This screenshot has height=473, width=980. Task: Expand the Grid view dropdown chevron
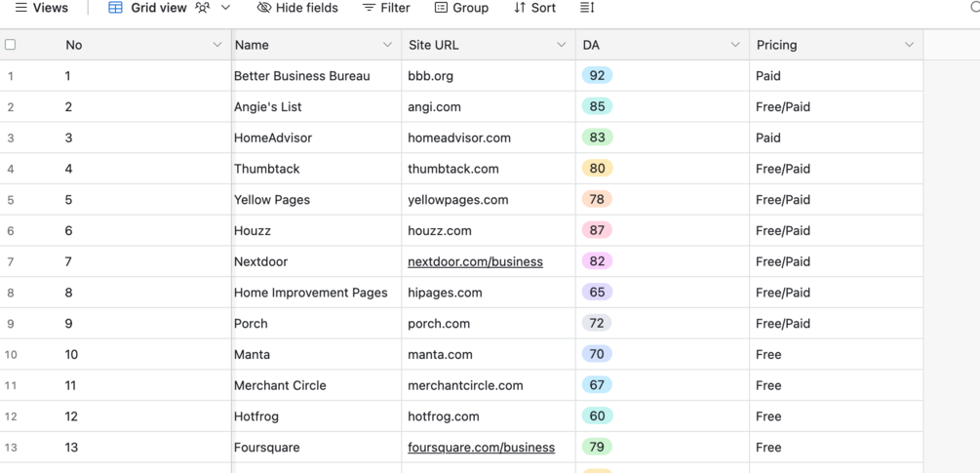[x=225, y=8]
